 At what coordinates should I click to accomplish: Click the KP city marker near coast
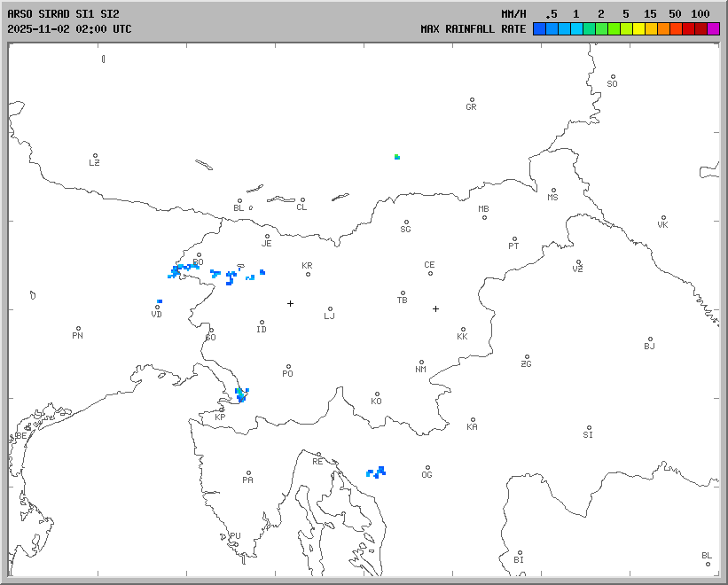(x=223, y=409)
